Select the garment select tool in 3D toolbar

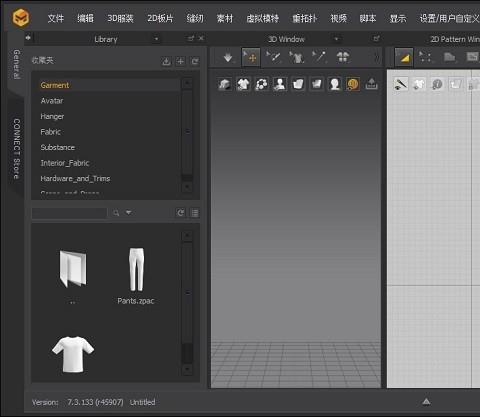pos(296,57)
